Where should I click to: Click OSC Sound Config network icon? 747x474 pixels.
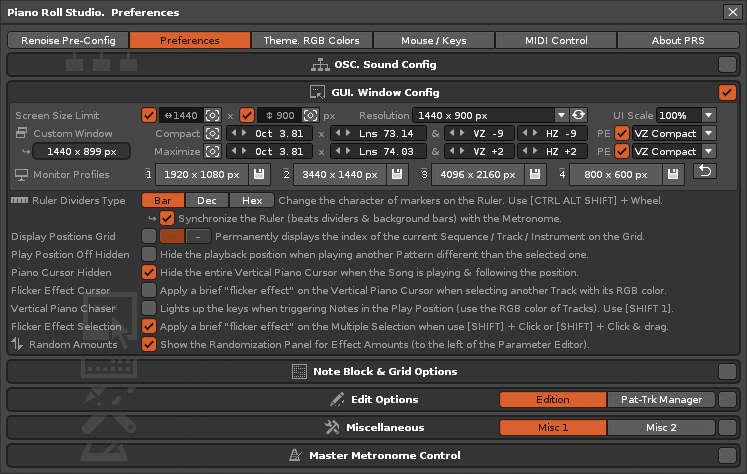(320, 65)
